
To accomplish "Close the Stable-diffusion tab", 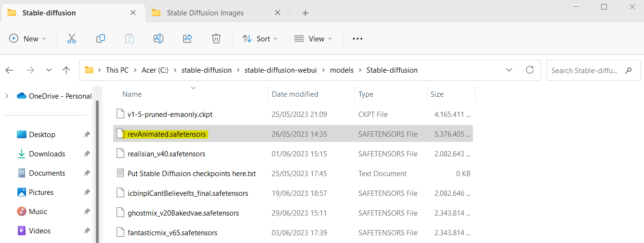I will [x=133, y=13].
